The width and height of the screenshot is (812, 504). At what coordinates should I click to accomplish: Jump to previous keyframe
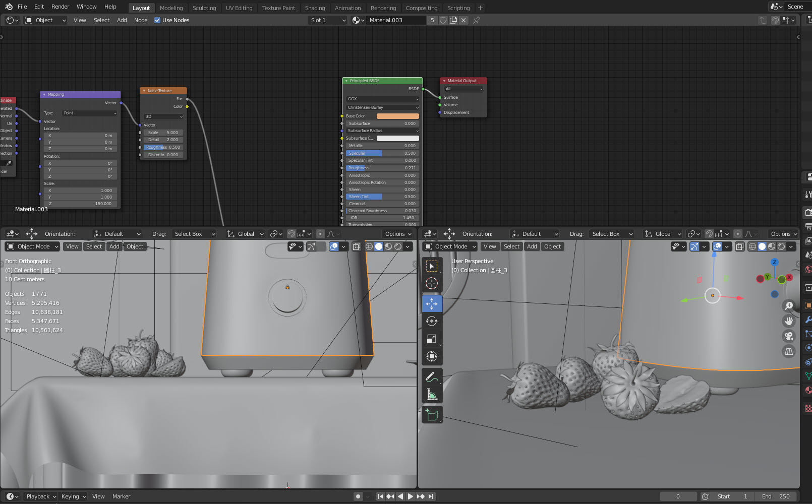pyautogui.click(x=390, y=496)
